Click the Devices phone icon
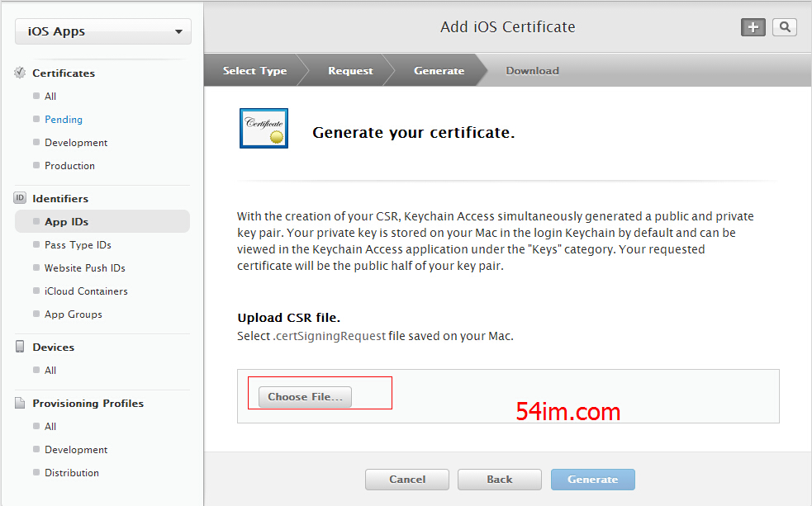Viewport: 812px width, 506px height. [x=20, y=347]
